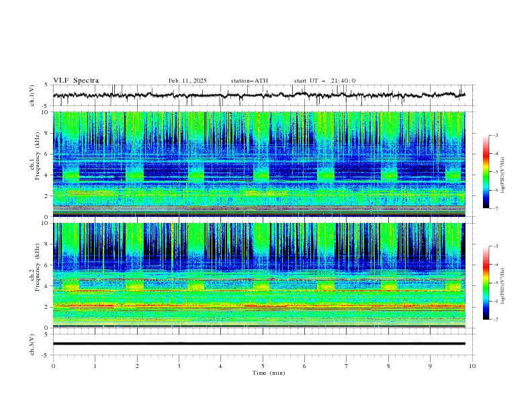Click the date 'Feb. 11, 2025'
Image resolution: width=532 pixels, height=411 pixels.
187,81
